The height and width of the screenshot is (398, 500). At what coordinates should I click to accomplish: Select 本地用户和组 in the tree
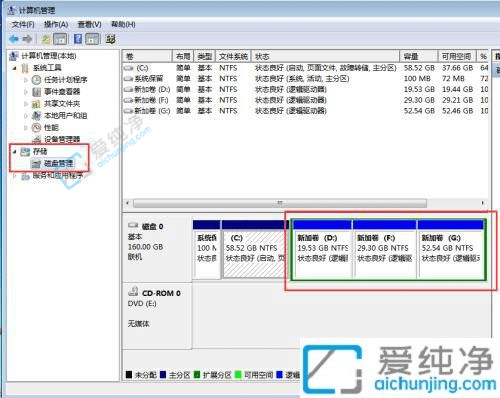point(66,116)
